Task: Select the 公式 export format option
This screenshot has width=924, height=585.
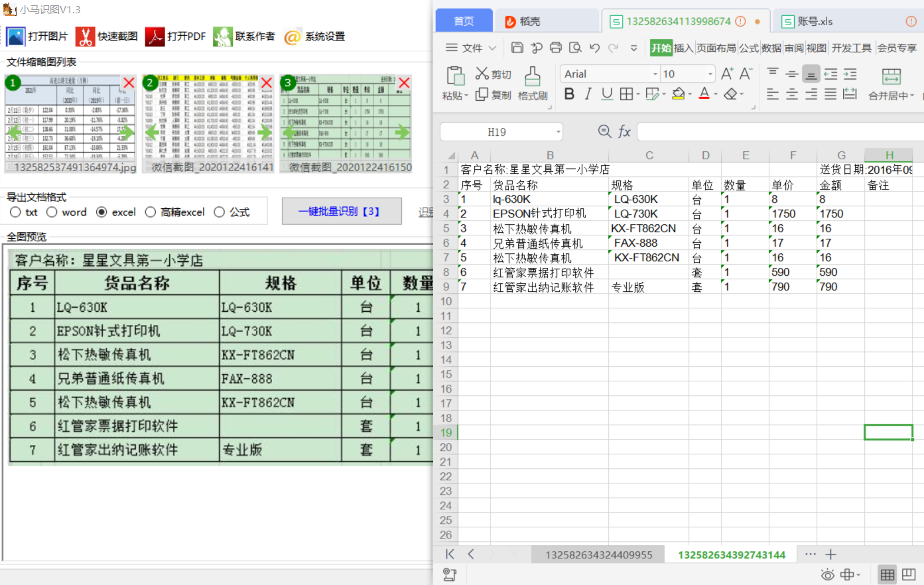Action: tap(219, 212)
